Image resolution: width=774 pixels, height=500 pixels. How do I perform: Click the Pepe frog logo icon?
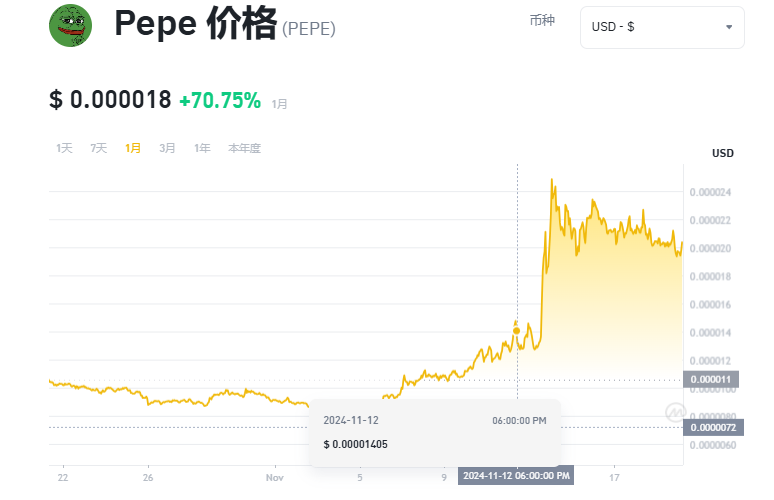70,25
